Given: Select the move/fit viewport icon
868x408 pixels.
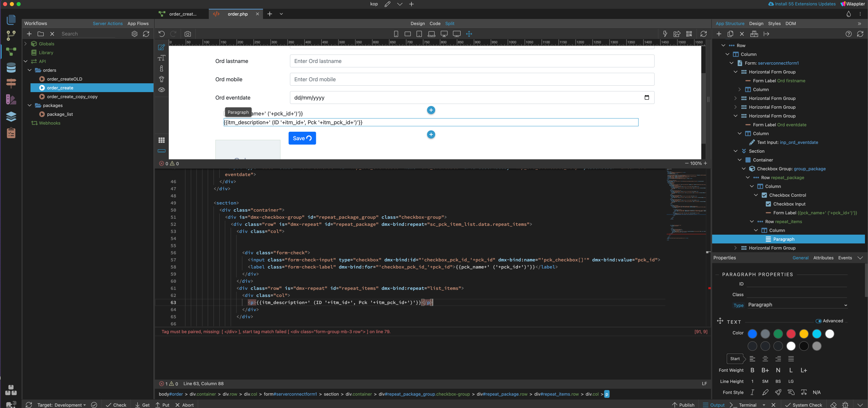Looking at the screenshot, I should [469, 34].
